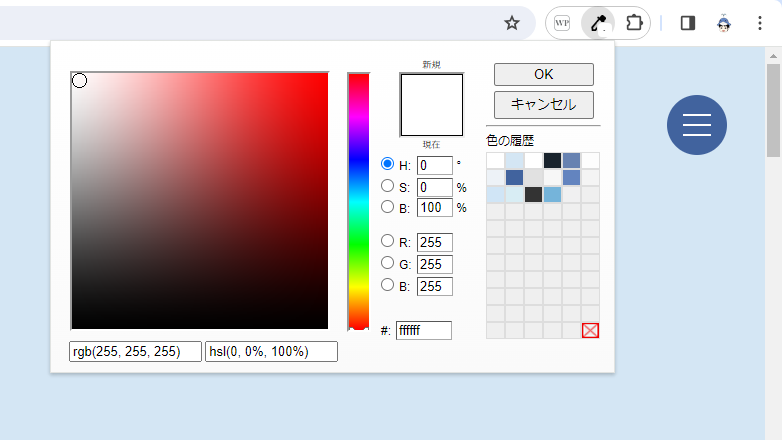The image size is (782, 440).
Task: Select the S saturation radio button
Action: click(x=387, y=186)
